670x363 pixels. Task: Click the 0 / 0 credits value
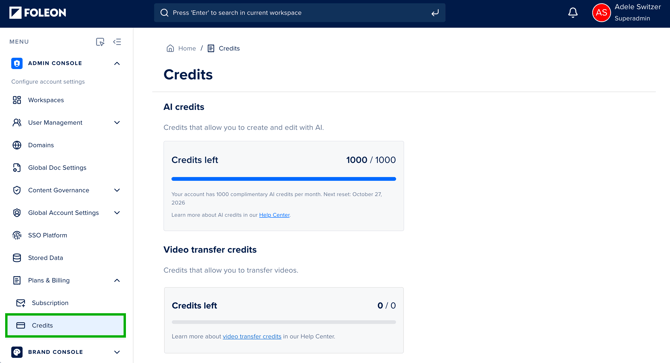(x=386, y=306)
